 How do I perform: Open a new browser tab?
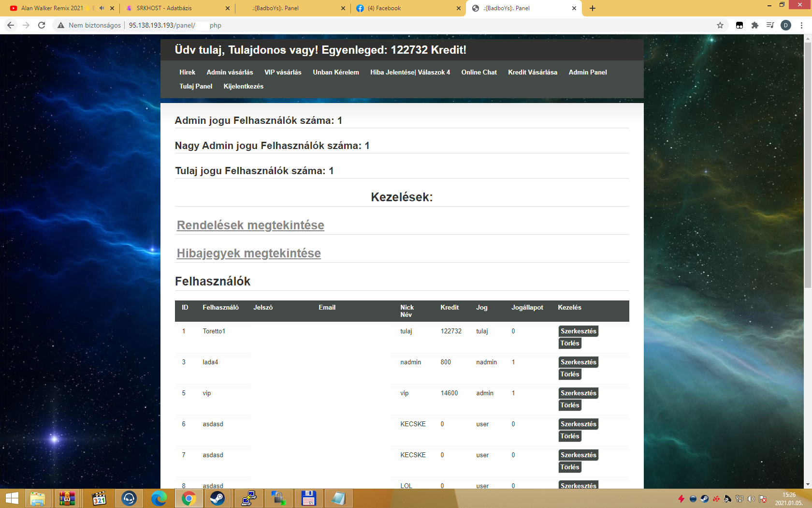(x=593, y=8)
